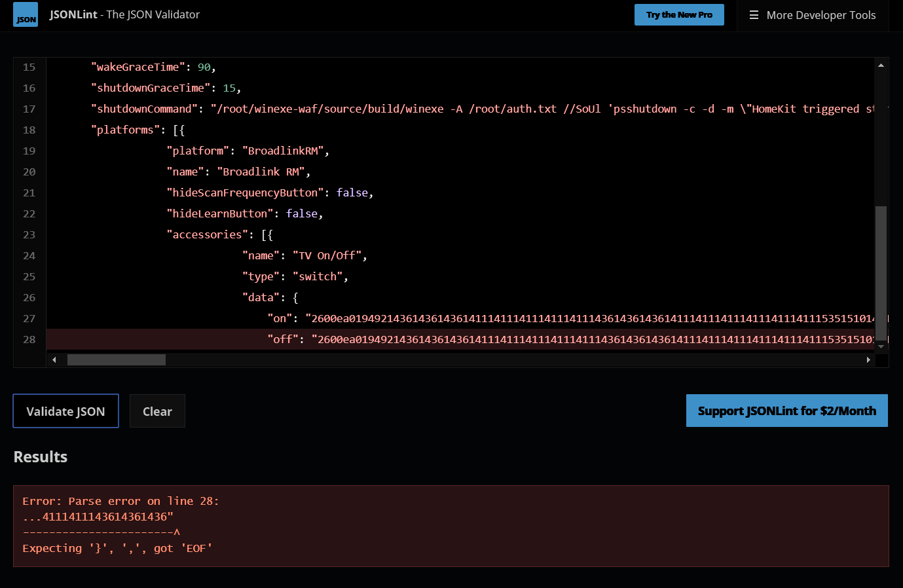The height and width of the screenshot is (588, 903).
Task: Click the editor's scroll down arrow
Action: pyautogui.click(x=881, y=346)
